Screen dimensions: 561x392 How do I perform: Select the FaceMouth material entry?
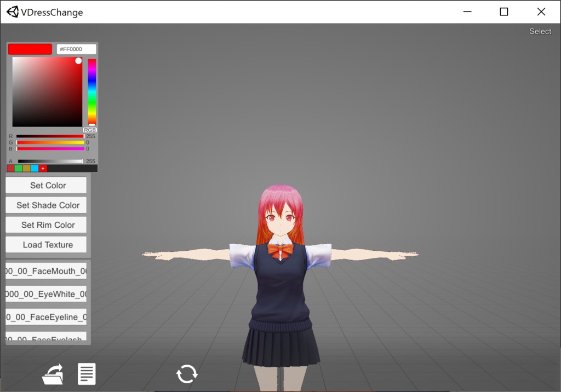[45, 271]
